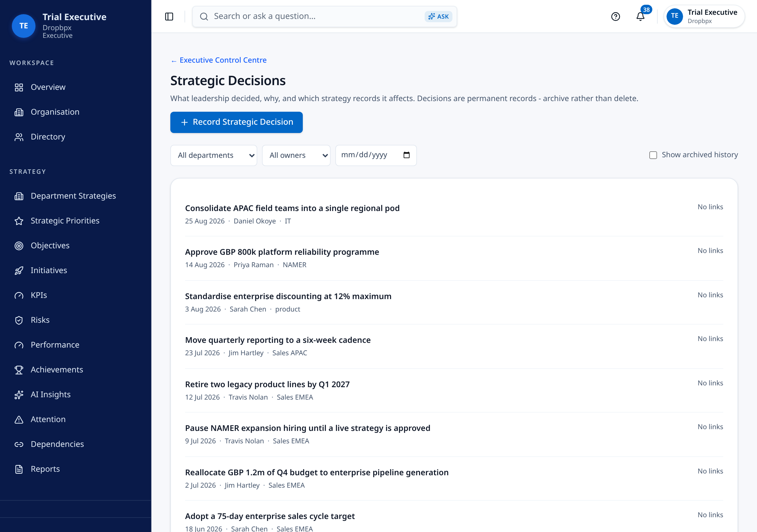This screenshot has height=532, width=757.
Task: Click the 23 Jul 2026 date text
Action: click(202, 353)
